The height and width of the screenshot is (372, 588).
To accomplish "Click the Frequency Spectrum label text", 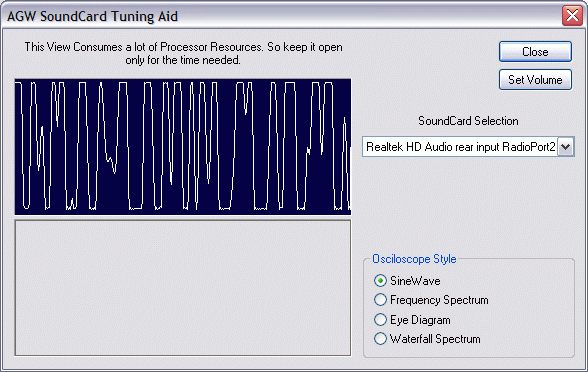I will click(439, 300).
